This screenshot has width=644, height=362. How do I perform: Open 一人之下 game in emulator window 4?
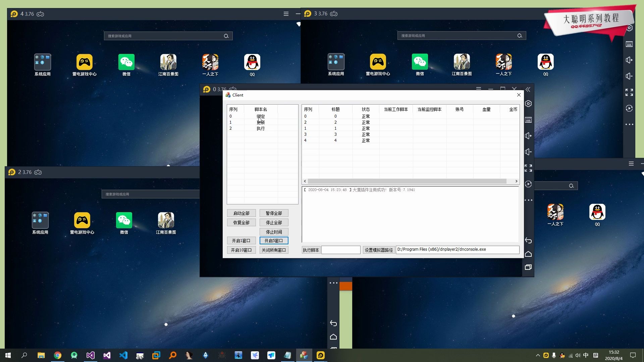click(x=210, y=62)
